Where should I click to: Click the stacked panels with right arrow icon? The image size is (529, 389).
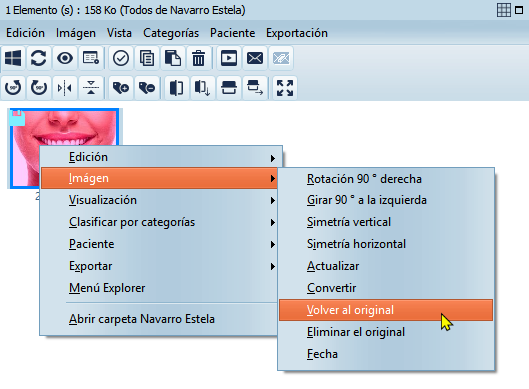255,88
